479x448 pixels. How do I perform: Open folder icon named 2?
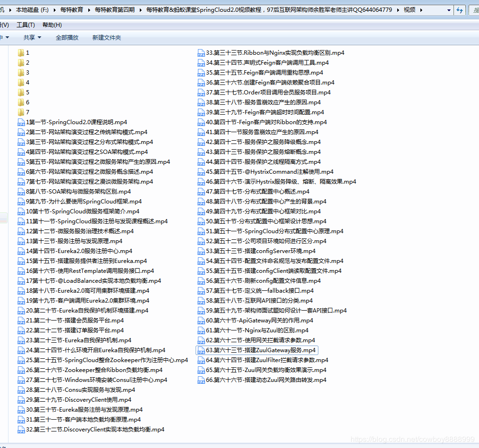[21, 63]
